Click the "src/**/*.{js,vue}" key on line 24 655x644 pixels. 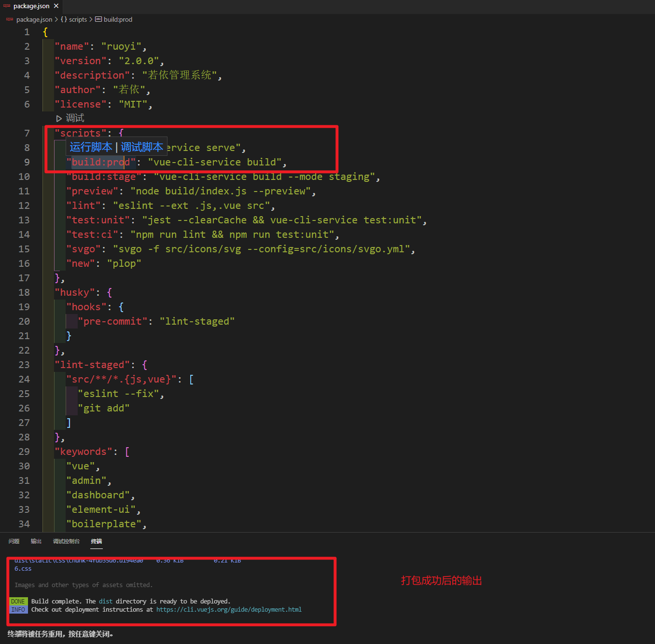(x=121, y=379)
